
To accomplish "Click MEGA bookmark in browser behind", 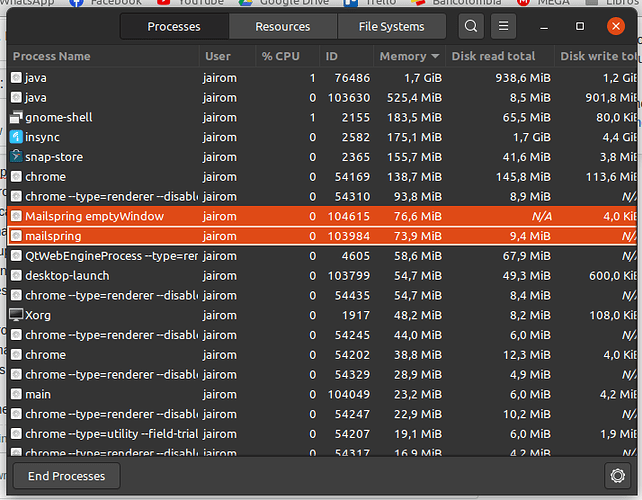I will pyautogui.click(x=543, y=2).
